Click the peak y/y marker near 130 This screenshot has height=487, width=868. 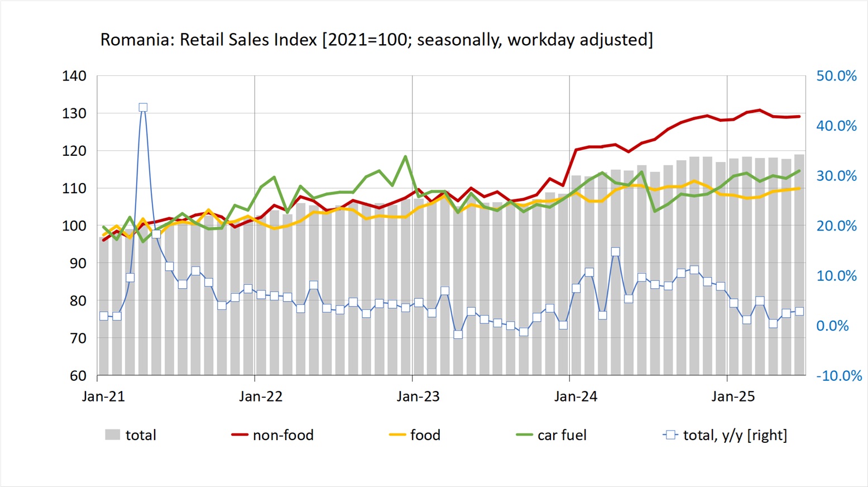pyautogui.click(x=143, y=107)
